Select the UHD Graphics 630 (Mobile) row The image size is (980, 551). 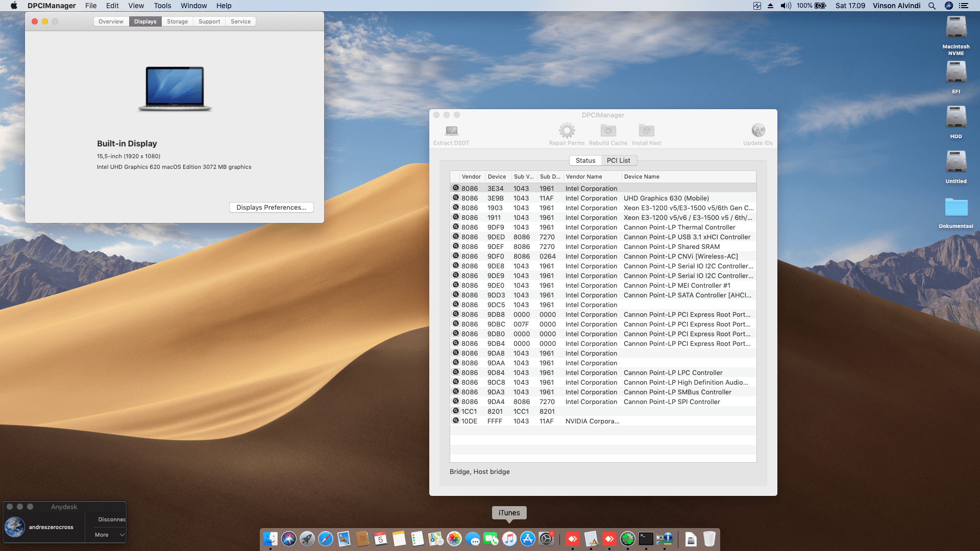pyautogui.click(x=603, y=198)
